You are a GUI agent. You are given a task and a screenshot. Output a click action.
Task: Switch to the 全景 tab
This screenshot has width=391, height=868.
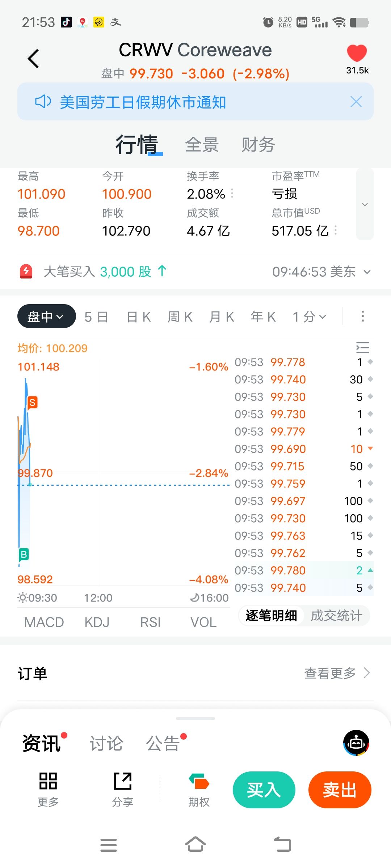click(202, 145)
